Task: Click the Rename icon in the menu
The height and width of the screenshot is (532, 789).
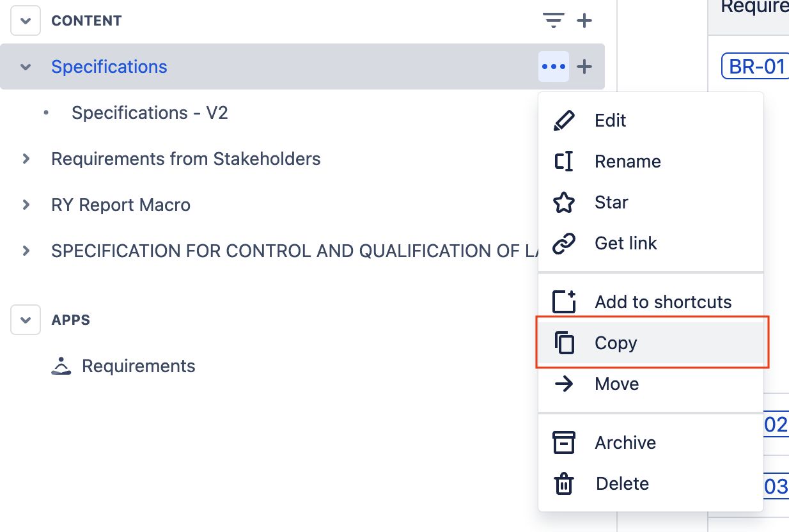Action: click(x=564, y=161)
